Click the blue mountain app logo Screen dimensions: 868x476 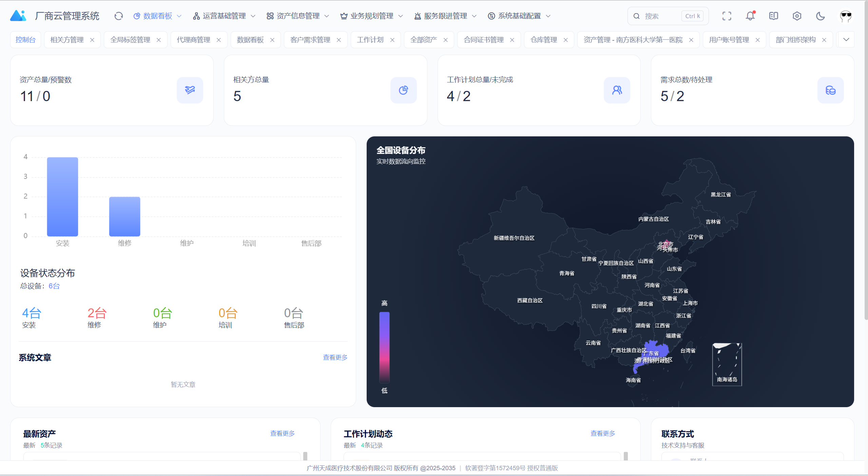click(18, 16)
